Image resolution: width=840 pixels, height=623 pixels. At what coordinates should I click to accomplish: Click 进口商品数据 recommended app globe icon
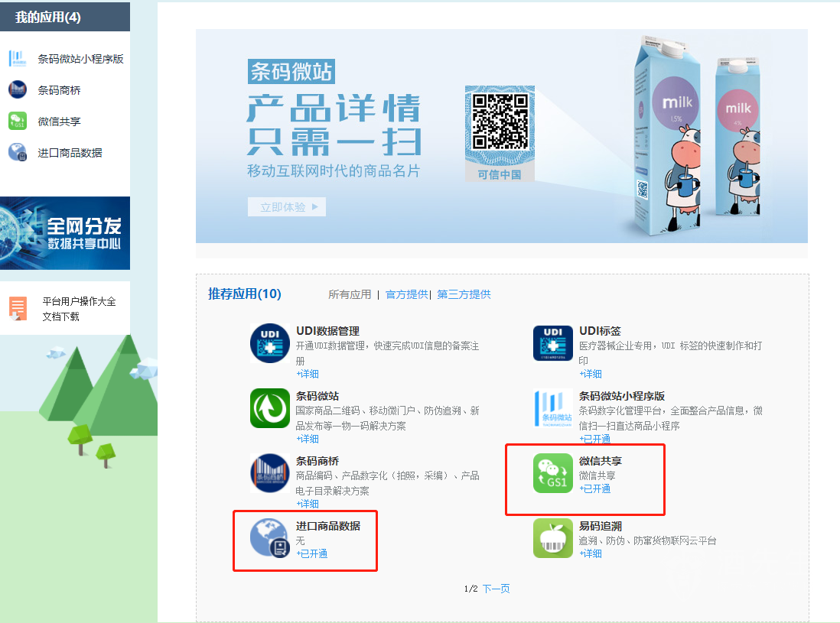point(270,538)
